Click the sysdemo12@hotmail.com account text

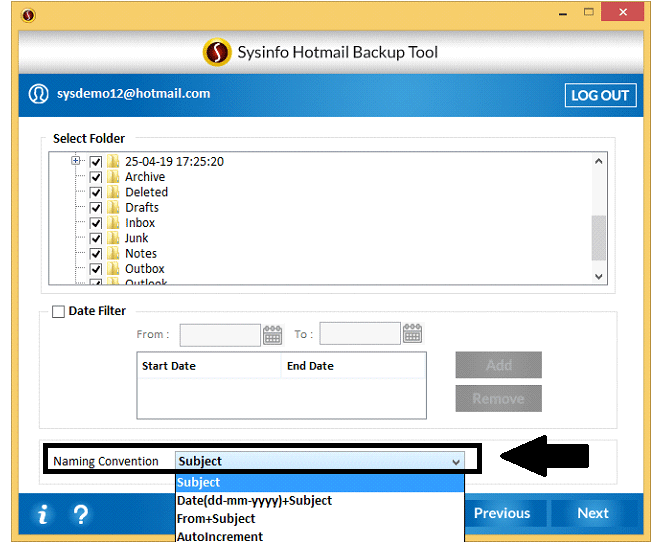point(134,93)
